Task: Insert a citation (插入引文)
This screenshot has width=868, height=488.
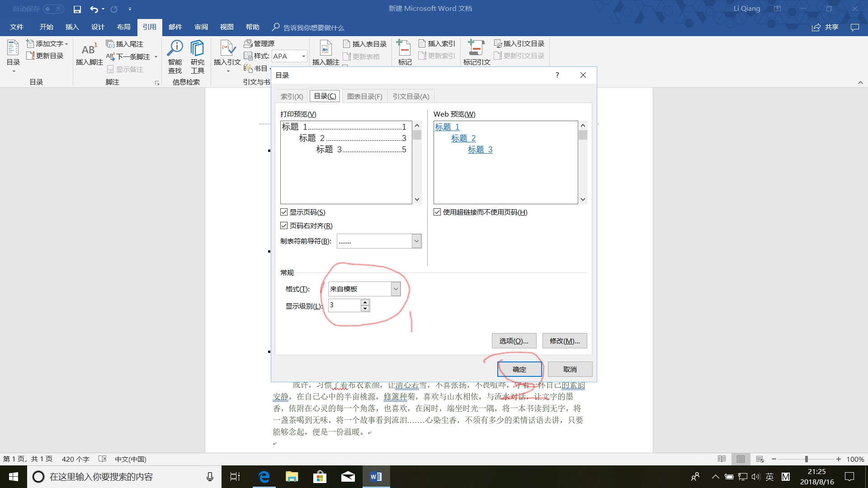Action: coord(227,53)
